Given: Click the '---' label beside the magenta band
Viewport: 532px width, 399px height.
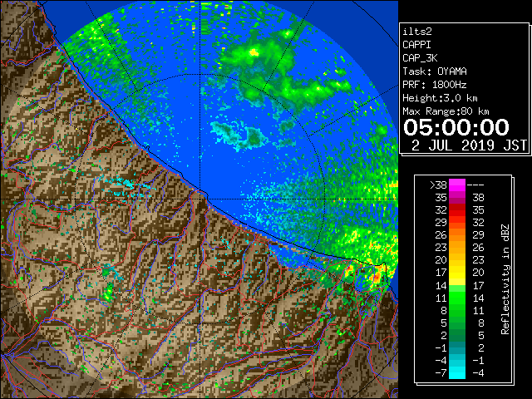Looking at the screenshot, I should click(475, 185).
